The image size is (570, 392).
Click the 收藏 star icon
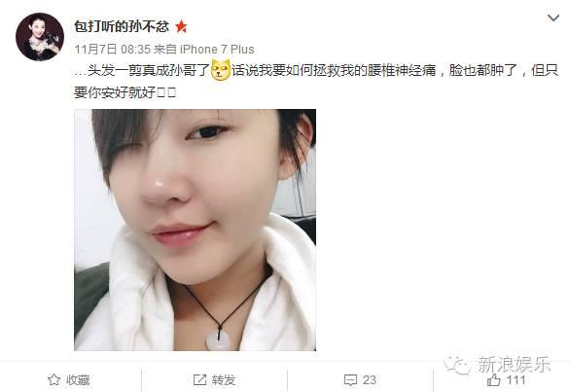(x=54, y=379)
